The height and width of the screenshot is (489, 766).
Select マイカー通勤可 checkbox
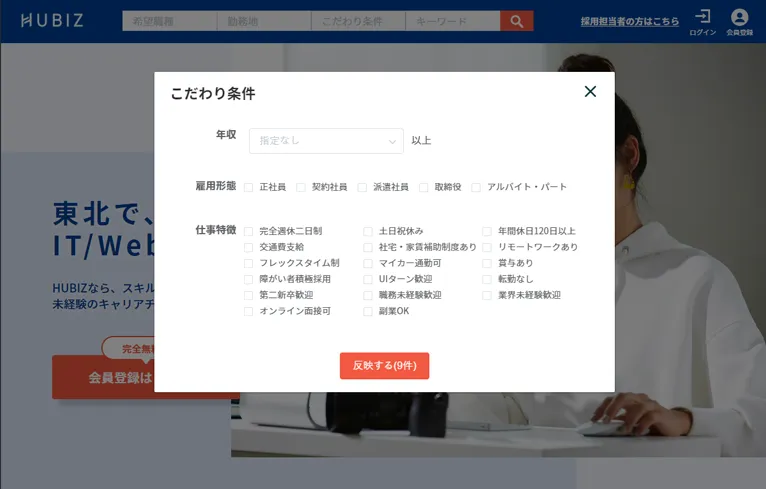click(368, 264)
